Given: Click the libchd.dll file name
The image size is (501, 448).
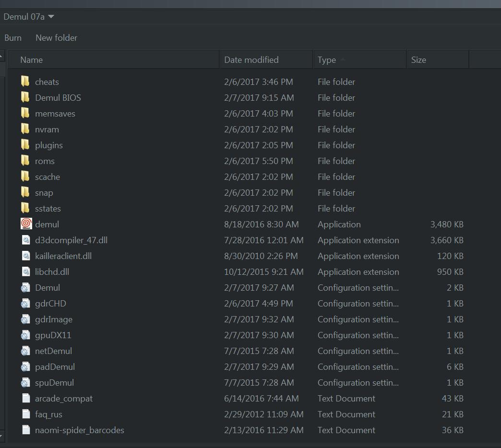Looking at the screenshot, I should 52,272.
